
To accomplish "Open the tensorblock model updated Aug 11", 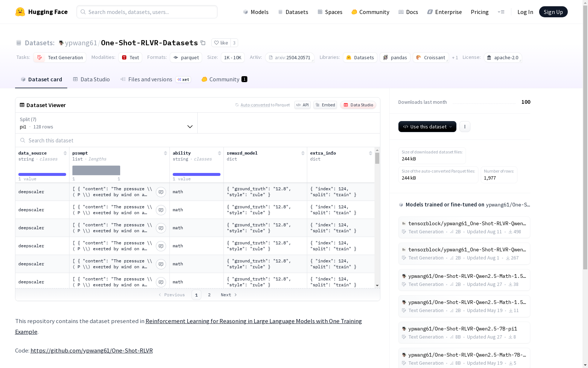I will coord(464,227).
